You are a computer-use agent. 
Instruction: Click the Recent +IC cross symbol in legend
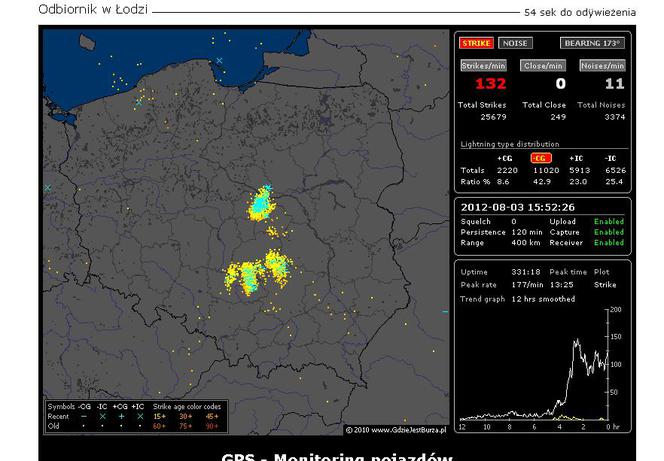(x=140, y=417)
